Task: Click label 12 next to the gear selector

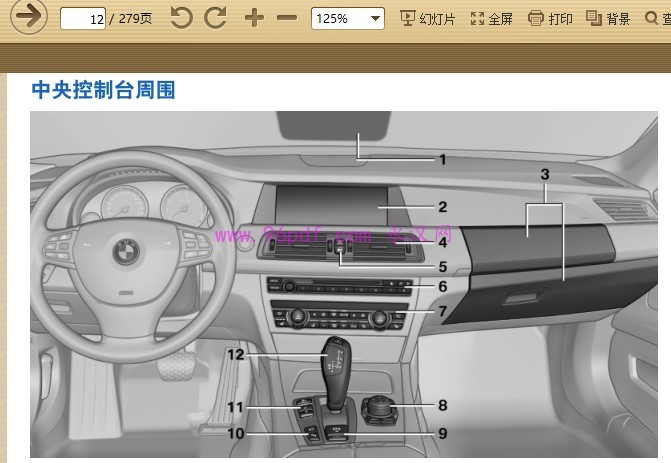Action: [x=235, y=354]
